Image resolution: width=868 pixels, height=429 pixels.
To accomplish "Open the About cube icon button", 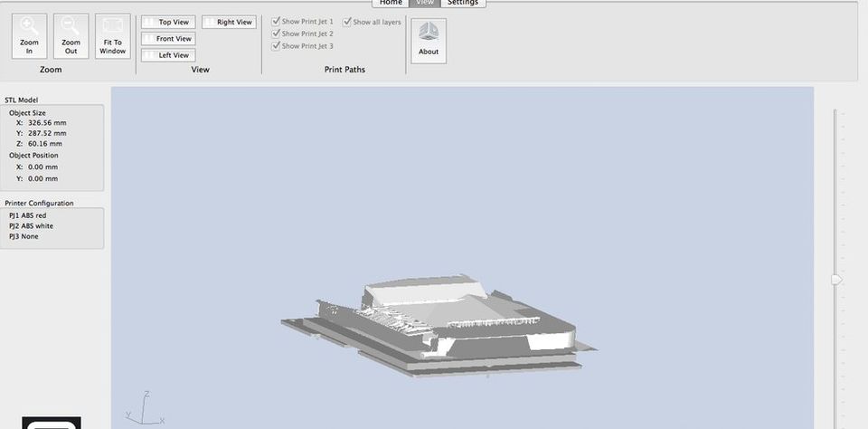I will click(429, 41).
